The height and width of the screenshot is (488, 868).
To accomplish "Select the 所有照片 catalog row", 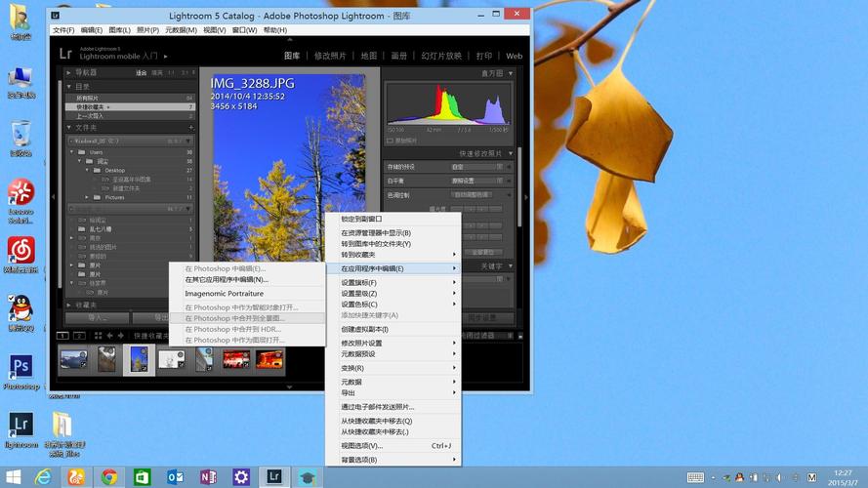I will (130, 98).
